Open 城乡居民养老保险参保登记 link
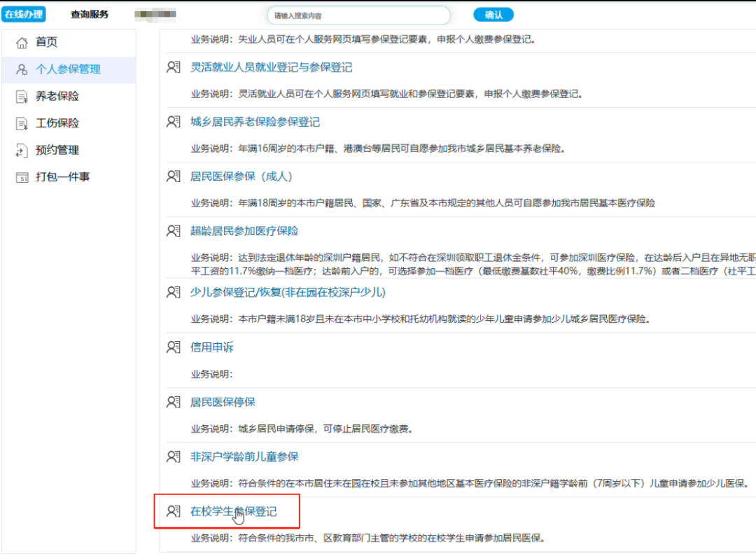Viewport: 756px width, 556px height. (255, 122)
